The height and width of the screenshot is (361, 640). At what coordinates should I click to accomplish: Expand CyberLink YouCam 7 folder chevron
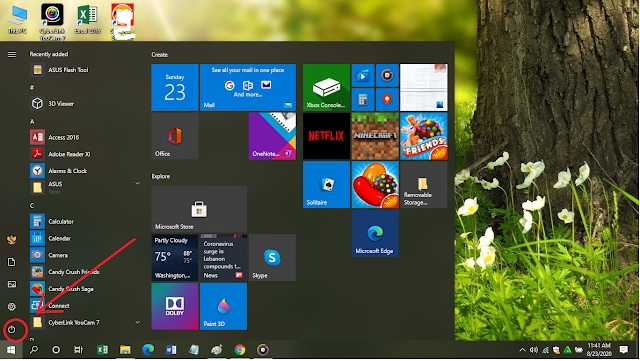point(138,322)
